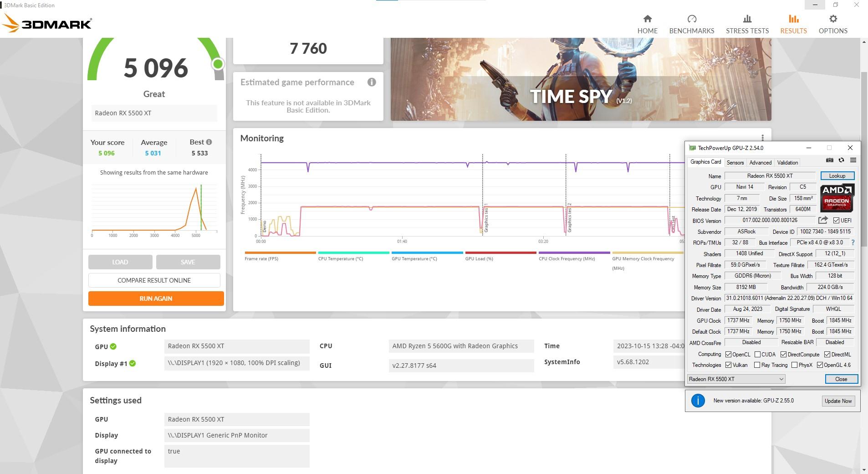Toggle PhysX checkbox
Viewport: 868px width, 474px height.
(794, 365)
